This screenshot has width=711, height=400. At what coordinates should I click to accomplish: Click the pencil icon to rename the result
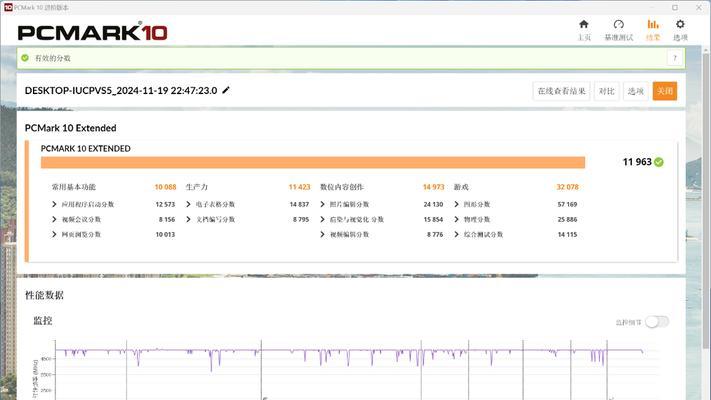[226, 90]
